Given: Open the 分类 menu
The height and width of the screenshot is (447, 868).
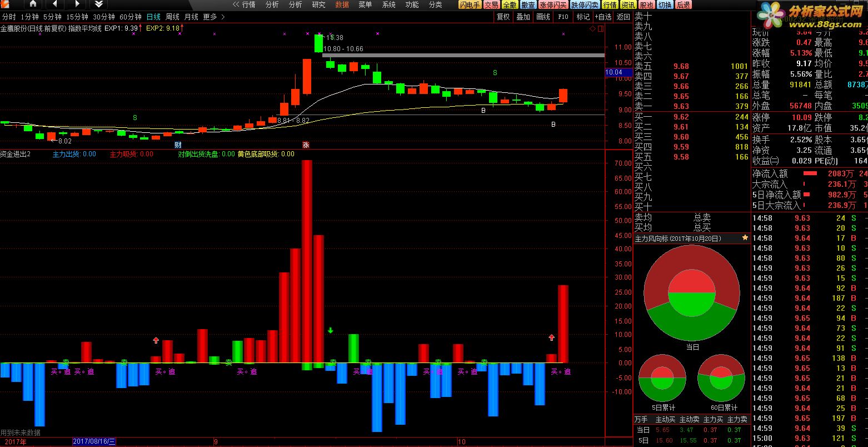Looking at the screenshot, I should pos(436,4).
